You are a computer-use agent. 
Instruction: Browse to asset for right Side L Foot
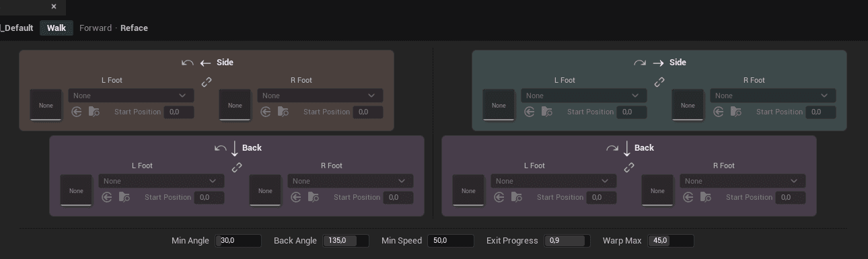point(547,112)
